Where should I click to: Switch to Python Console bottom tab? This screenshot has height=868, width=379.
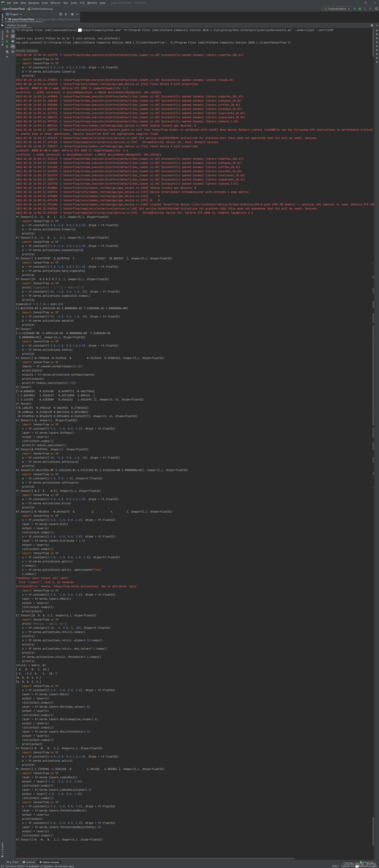[49, 862]
